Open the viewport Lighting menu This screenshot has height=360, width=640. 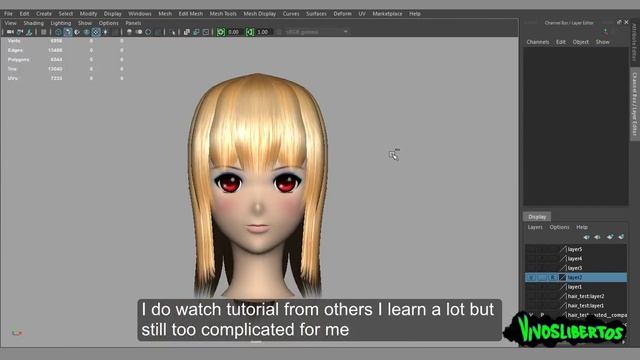click(61, 23)
